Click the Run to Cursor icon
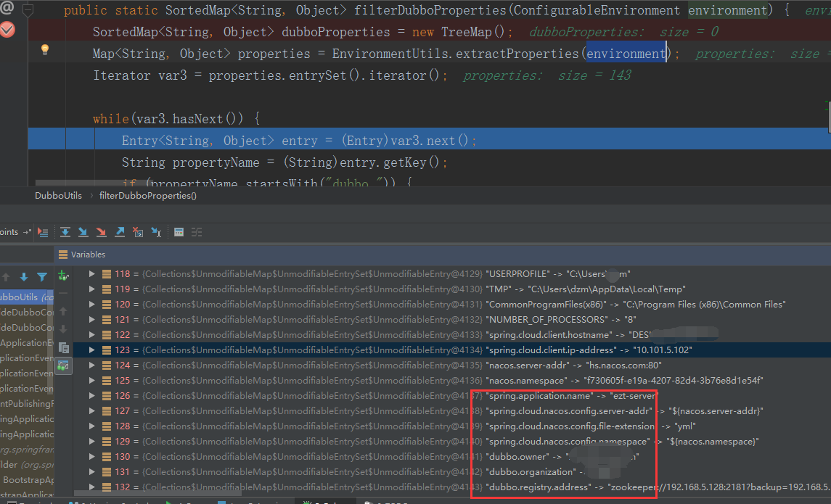Image resolution: width=831 pixels, height=504 pixels. pos(156,232)
